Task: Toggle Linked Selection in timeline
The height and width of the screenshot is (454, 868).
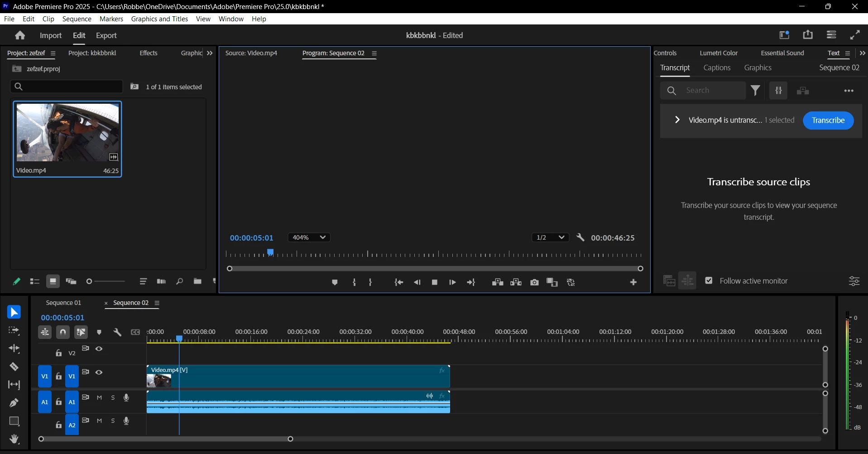Action: point(81,332)
